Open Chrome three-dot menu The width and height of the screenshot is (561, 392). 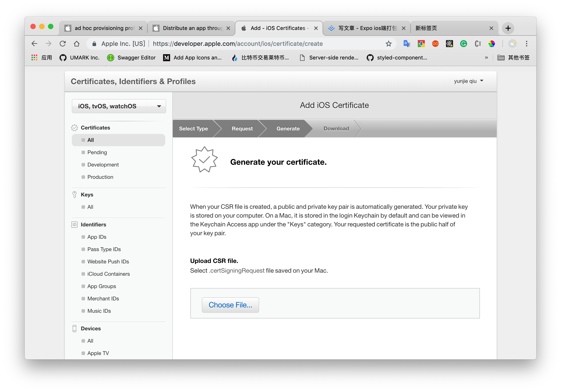[x=527, y=44]
